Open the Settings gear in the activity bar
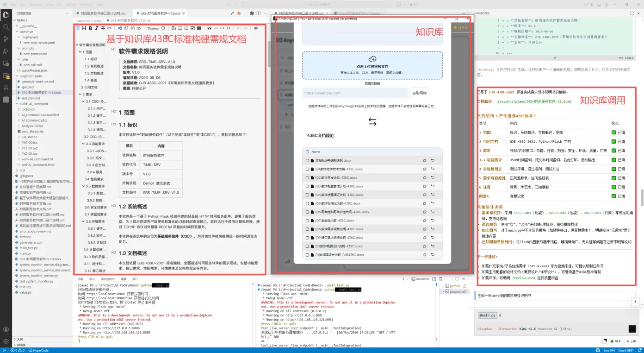The height and width of the screenshot is (353, 644). pyautogui.click(x=6, y=341)
